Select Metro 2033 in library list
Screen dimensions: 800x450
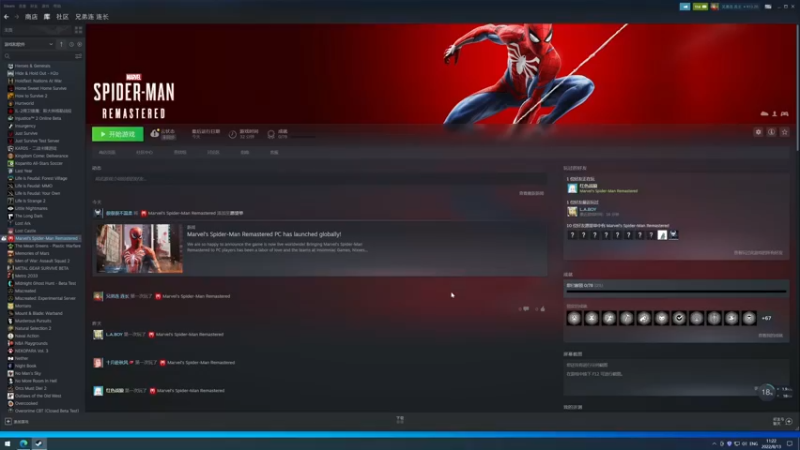[x=26, y=276]
